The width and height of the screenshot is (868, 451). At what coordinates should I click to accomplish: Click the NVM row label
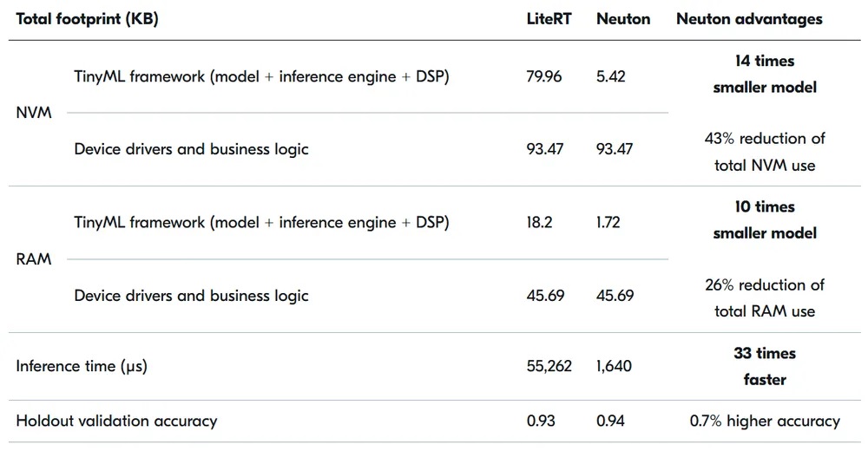point(34,113)
